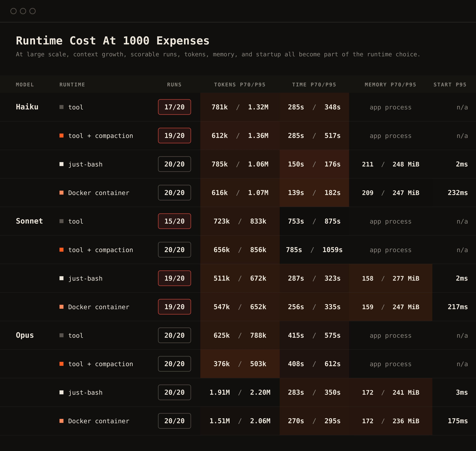Click the orange swatch for Opus tool + compaction
Image resolution: width=476 pixels, height=451 pixels.
pyautogui.click(x=62, y=364)
